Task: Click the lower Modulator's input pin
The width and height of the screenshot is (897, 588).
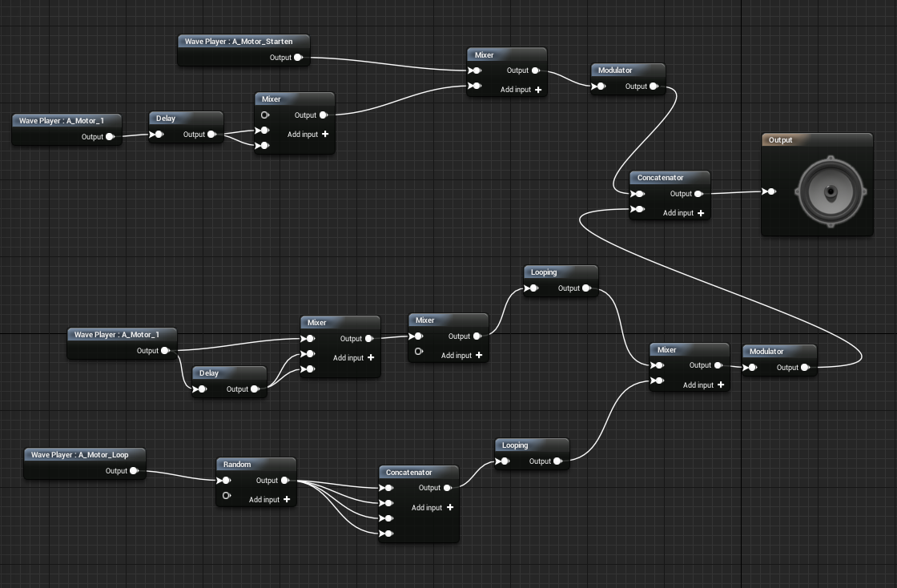Action: (750, 367)
